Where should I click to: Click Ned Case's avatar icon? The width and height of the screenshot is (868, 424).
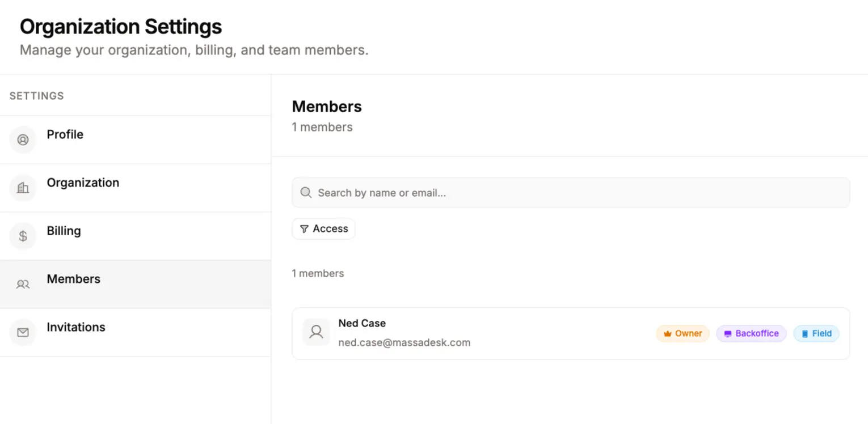point(316,333)
